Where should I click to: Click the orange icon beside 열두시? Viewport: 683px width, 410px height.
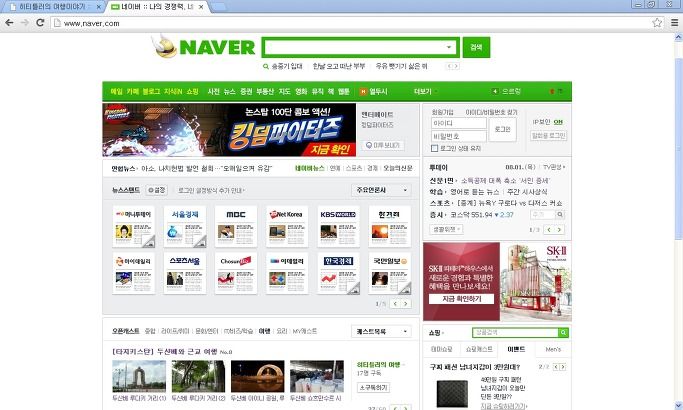363,91
